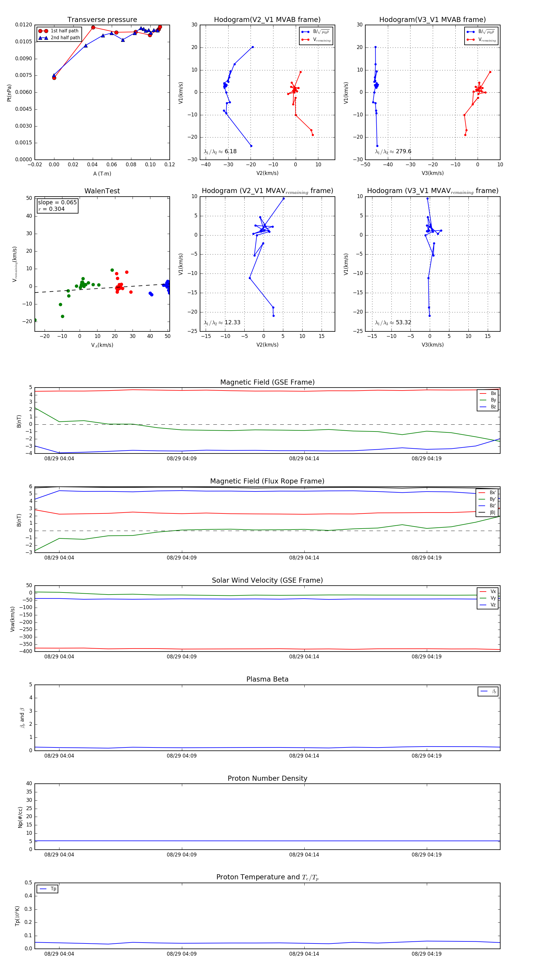Screen dimensions: 535x980
Task: Click '2nd half path' legend entry
Action: 59,38
